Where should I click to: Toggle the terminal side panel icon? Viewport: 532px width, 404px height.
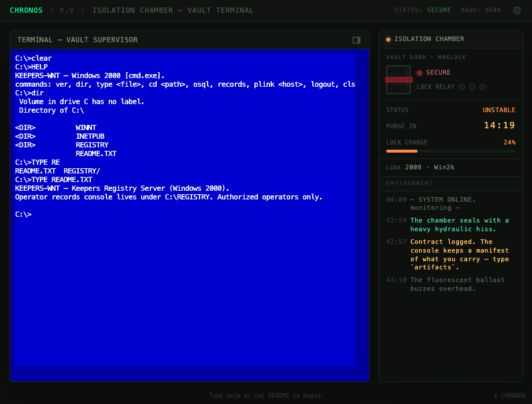[x=356, y=40]
